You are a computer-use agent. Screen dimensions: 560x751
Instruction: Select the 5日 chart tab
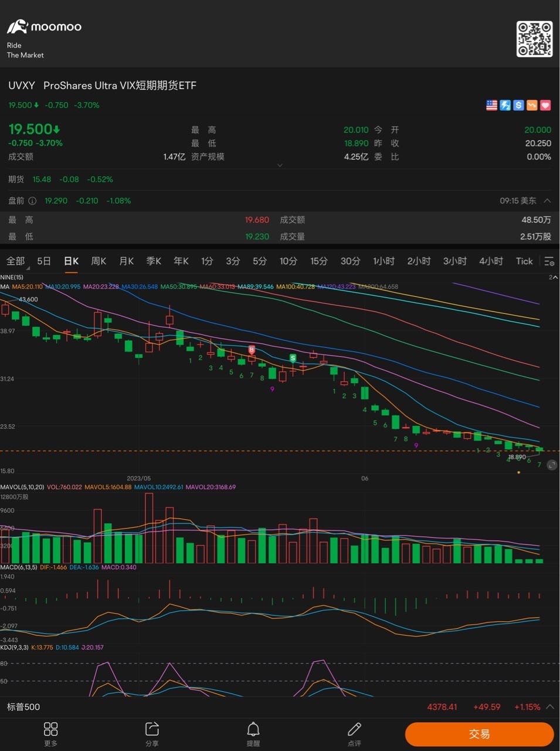pos(44,261)
